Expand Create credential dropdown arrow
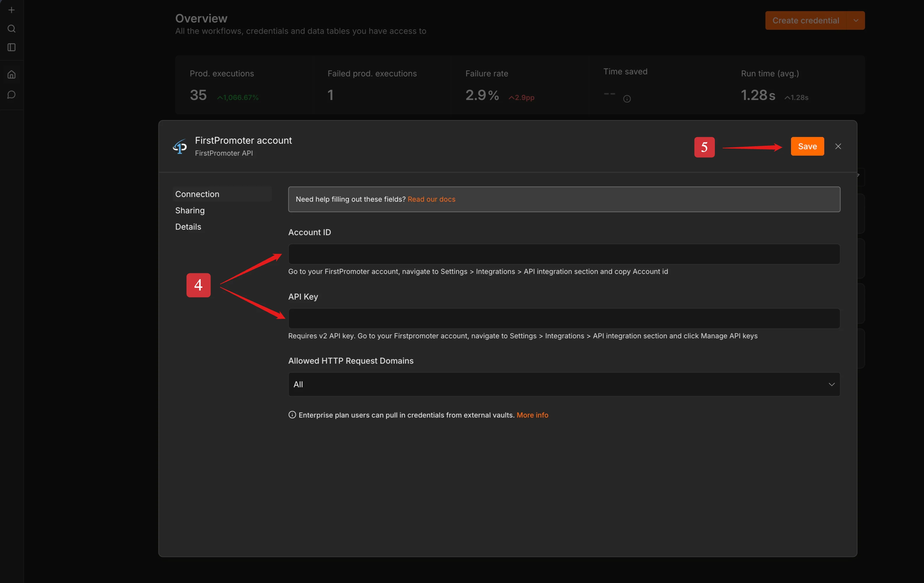Screen dimensions: 924x583 click(856, 20)
